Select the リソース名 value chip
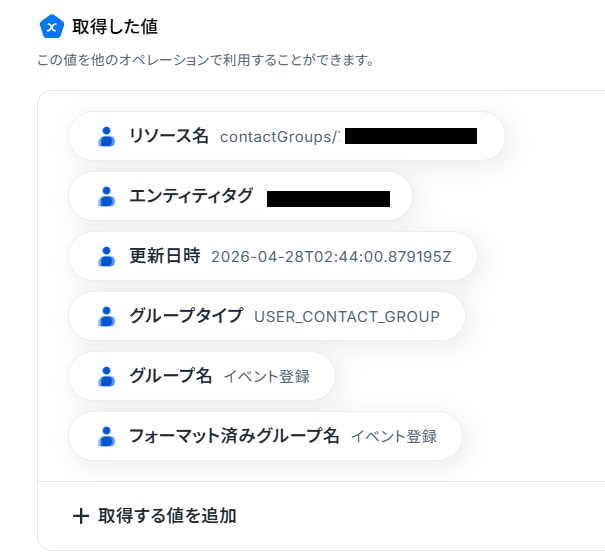The width and height of the screenshot is (605, 553). tap(287, 136)
